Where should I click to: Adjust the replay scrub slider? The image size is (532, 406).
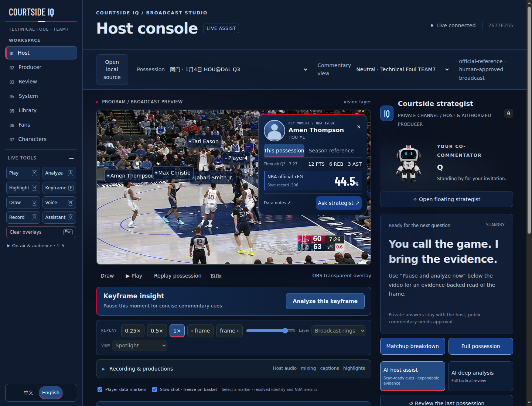[x=271, y=331]
